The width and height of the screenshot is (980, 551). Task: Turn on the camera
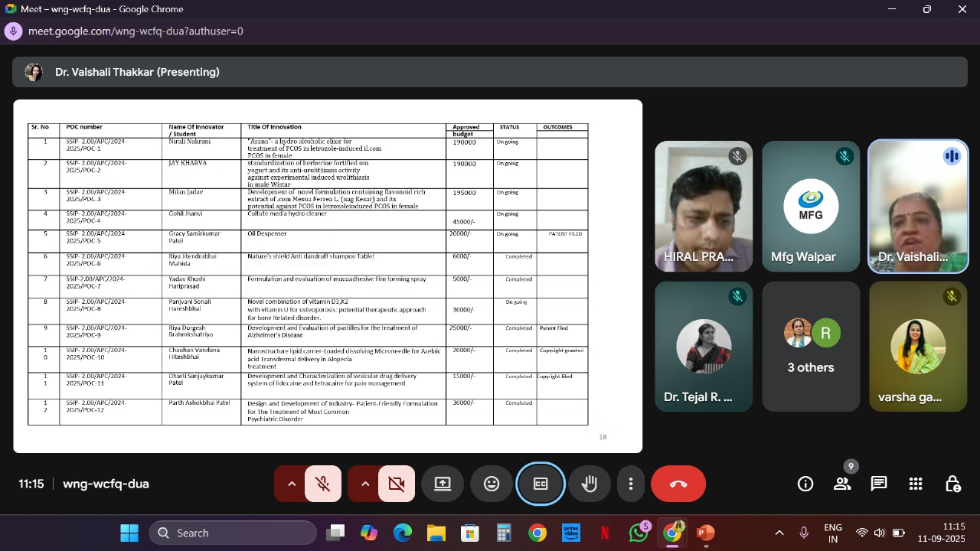(396, 484)
